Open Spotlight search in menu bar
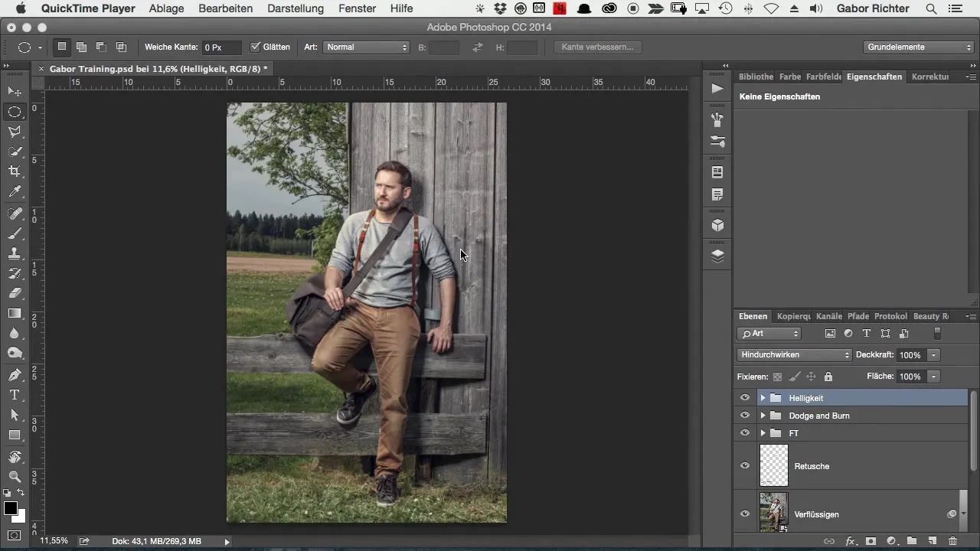 (x=931, y=9)
